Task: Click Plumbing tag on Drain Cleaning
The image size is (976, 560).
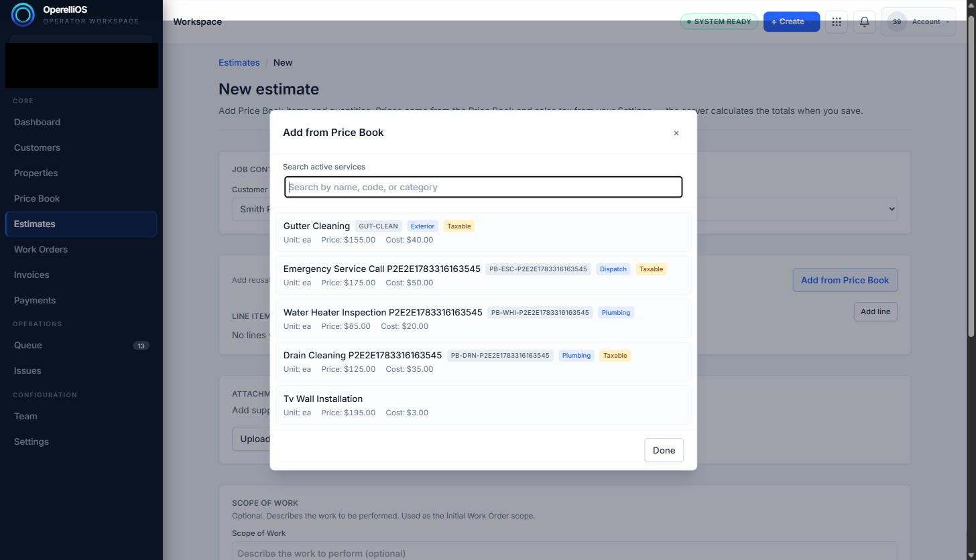Action: pyautogui.click(x=576, y=356)
